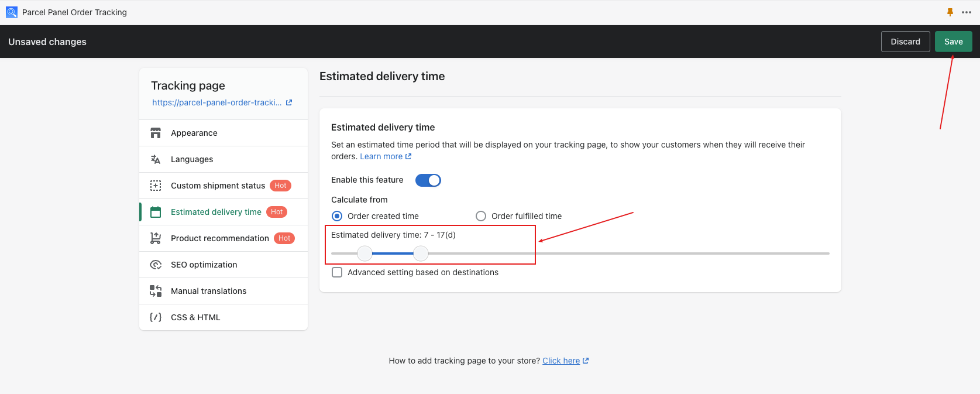
Task: Follow the Learn more link
Action: [381, 156]
